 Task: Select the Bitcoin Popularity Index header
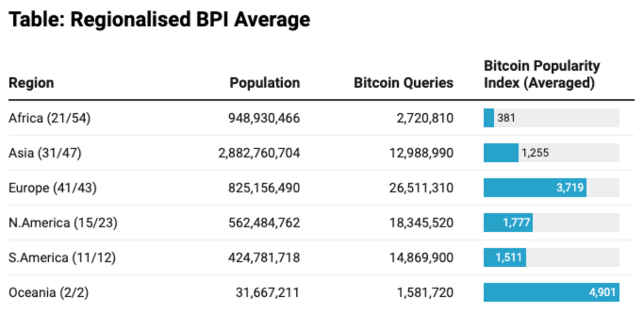coord(541,75)
